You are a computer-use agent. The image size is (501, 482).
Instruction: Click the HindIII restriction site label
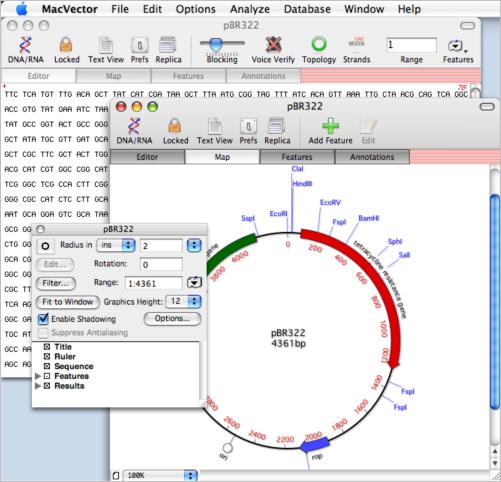[x=302, y=184]
